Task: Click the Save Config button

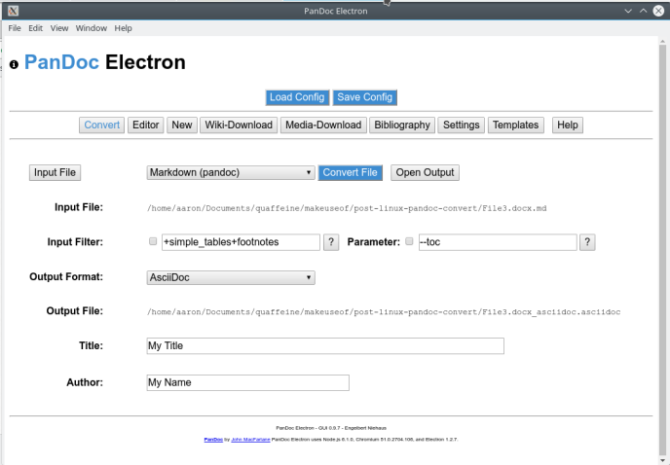Action: pyautogui.click(x=365, y=97)
